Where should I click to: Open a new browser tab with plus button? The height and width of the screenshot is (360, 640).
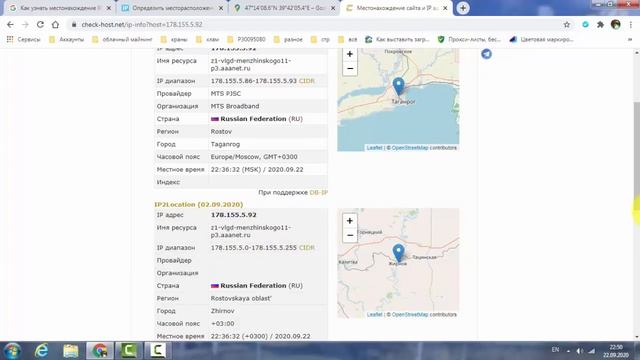pyautogui.click(x=463, y=8)
